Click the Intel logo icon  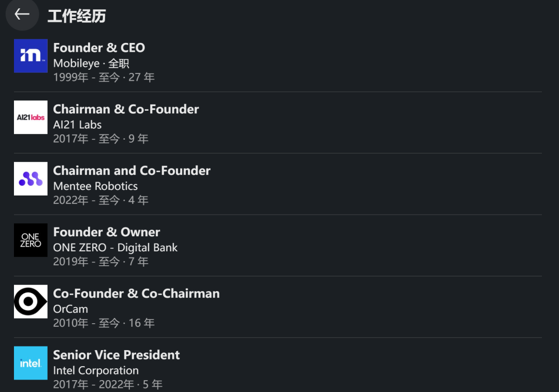click(31, 363)
